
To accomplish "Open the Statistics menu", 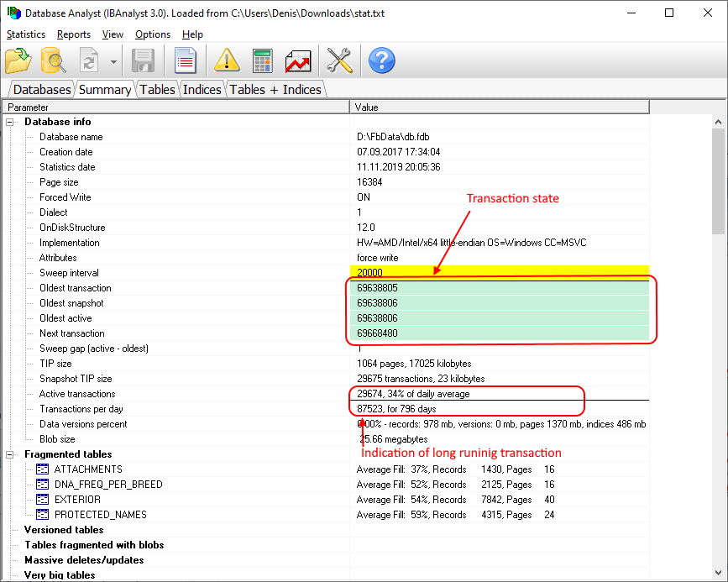I will (26, 34).
